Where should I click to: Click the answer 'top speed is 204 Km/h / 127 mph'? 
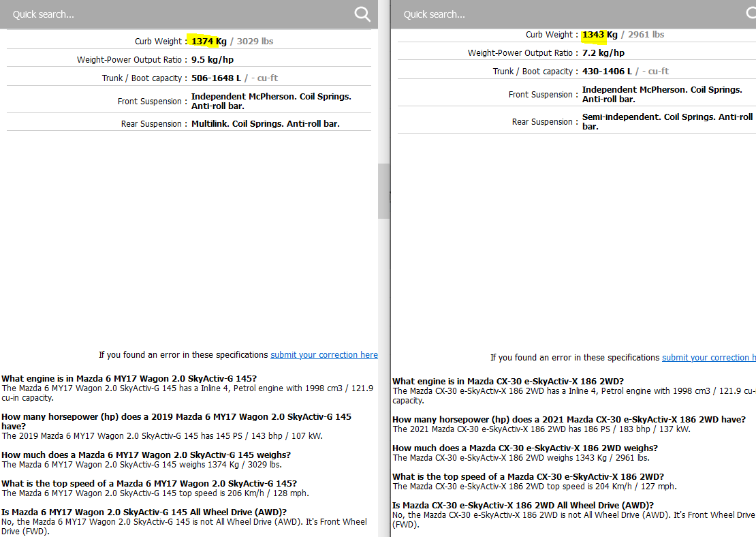[x=612, y=487]
